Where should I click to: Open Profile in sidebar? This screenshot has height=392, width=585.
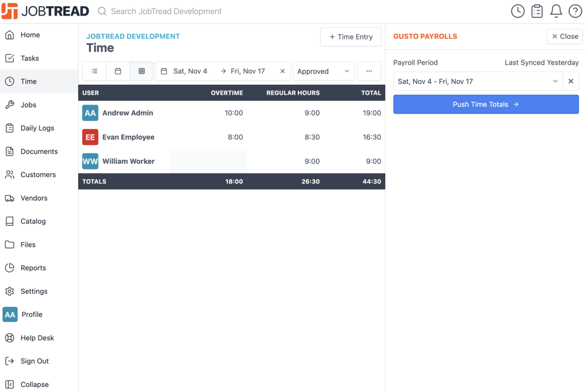pos(39,314)
